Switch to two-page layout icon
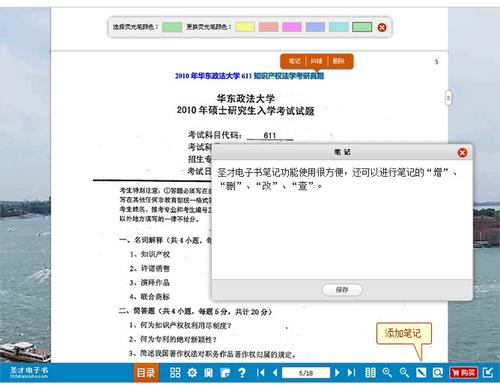 pyautogui.click(x=370, y=372)
